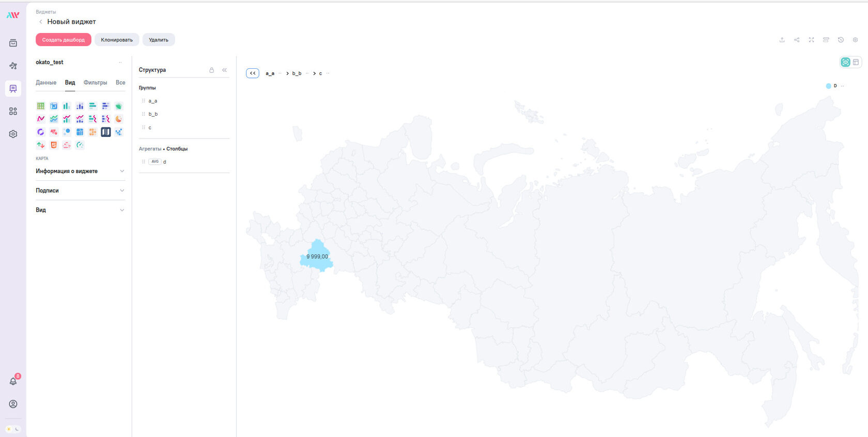The height and width of the screenshot is (437, 868).
Task: Switch to layout panel view mode
Action: coord(856,62)
